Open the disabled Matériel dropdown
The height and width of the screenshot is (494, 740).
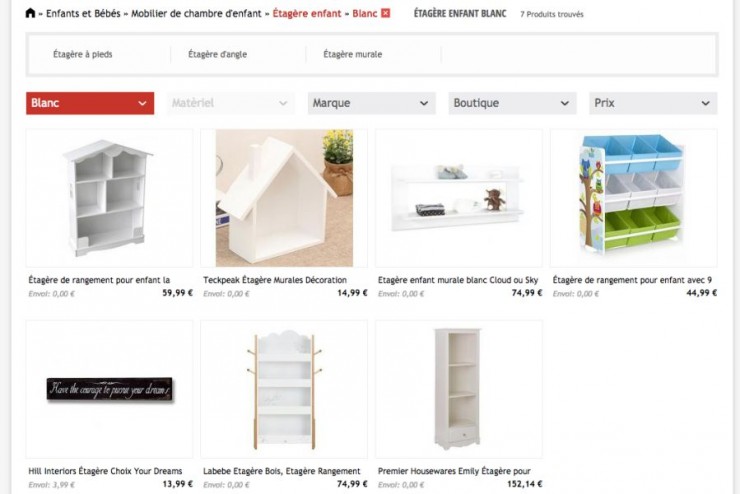(230, 103)
